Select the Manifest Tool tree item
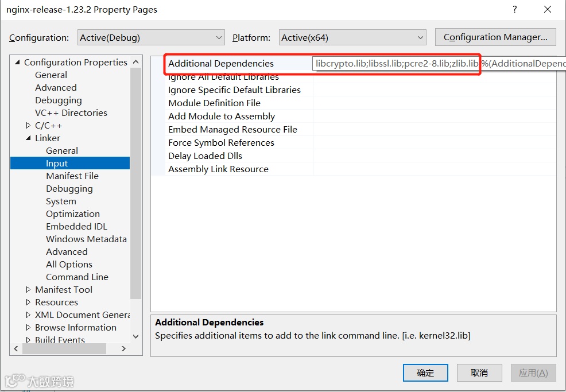The image size is (566, 392). 64,289
